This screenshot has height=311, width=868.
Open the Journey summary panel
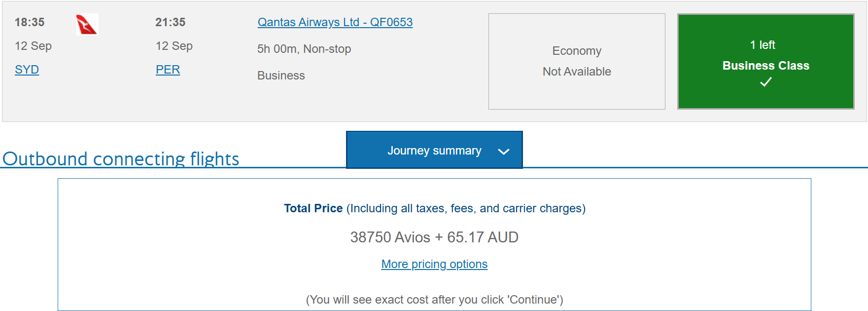(x=434, y=150)
